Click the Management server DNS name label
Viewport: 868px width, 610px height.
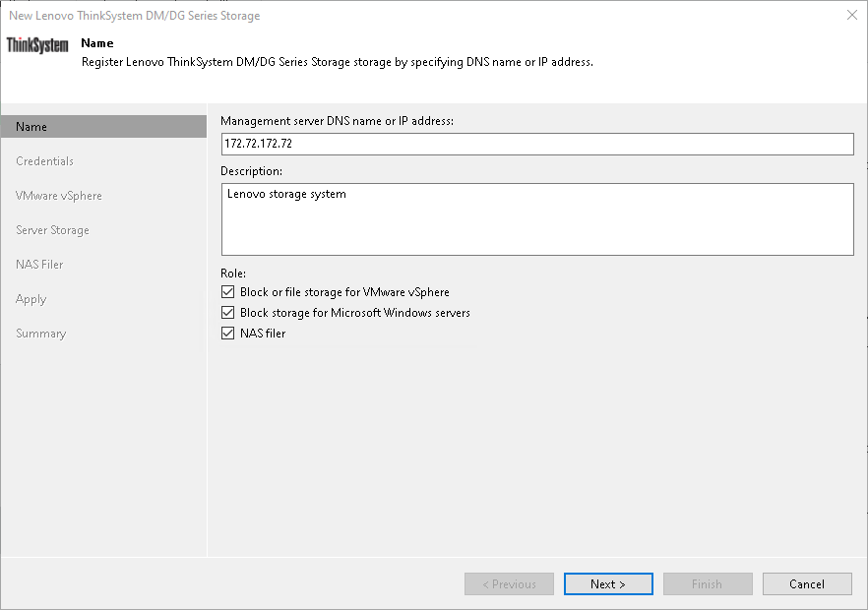pos(338,121)
